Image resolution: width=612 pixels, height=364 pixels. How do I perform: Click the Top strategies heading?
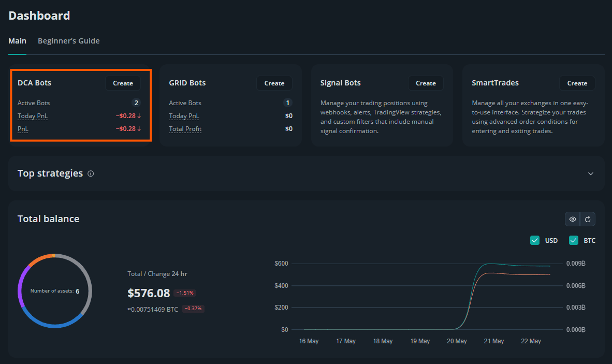coord(50,173)
